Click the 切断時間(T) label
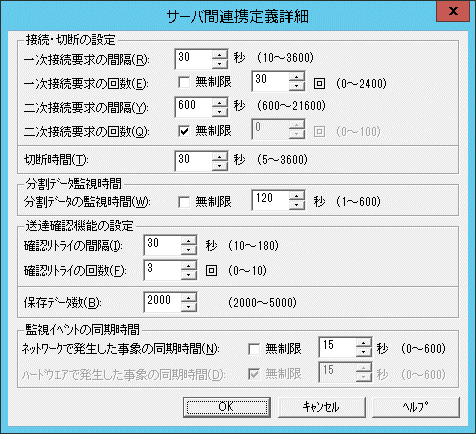 click(x=56, y=160)
